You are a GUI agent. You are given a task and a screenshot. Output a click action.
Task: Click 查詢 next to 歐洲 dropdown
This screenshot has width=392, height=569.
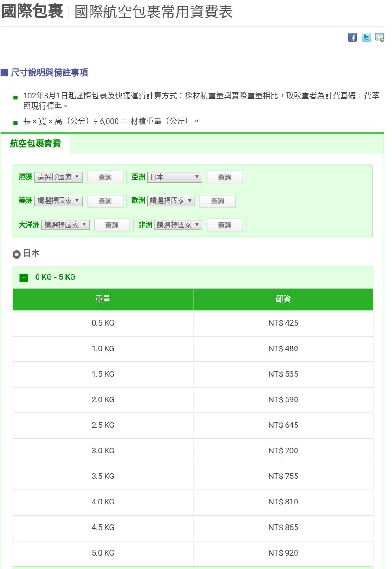coord(217,201)
